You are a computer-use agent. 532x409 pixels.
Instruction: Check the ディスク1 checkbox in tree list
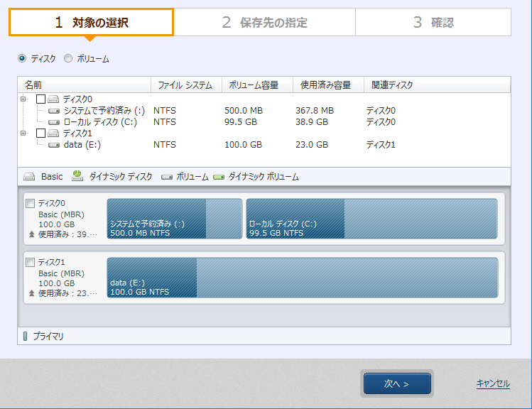click(40, 133)
